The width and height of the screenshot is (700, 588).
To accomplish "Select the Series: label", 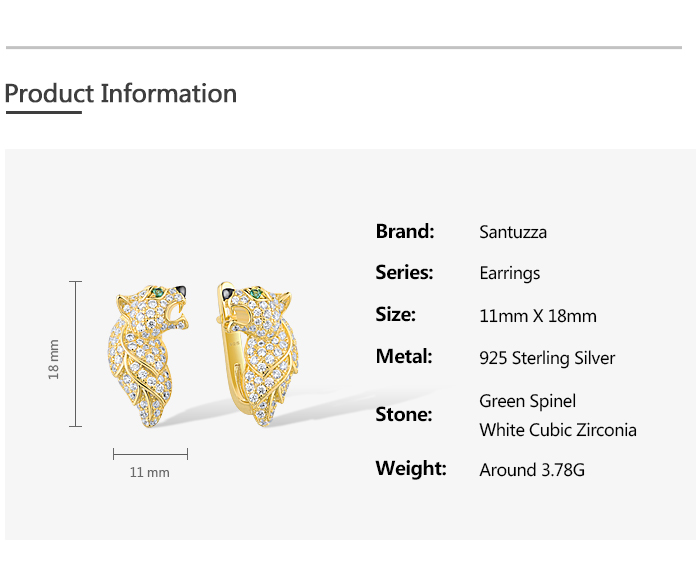I will [x=404, y=273].
